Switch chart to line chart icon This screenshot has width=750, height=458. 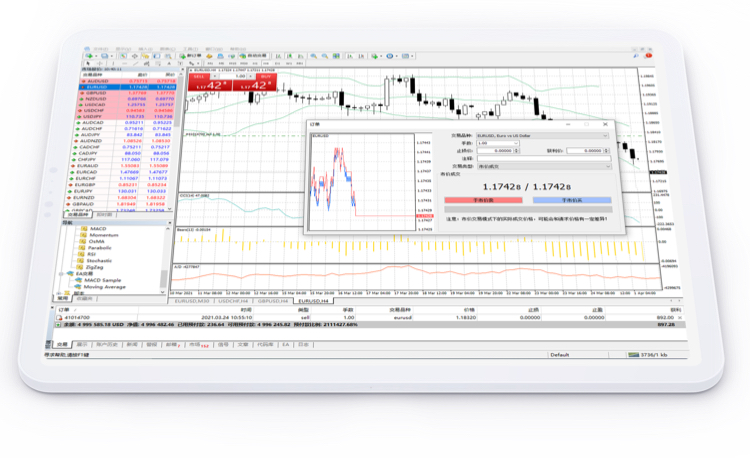click(300, 56)
